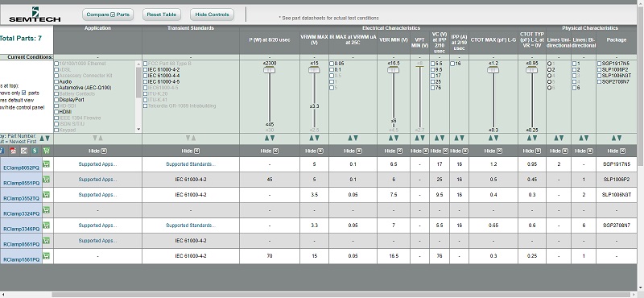Hide the Transient Standards column
Viewport: 644px width, 298px height.
[x=191, y=151]
